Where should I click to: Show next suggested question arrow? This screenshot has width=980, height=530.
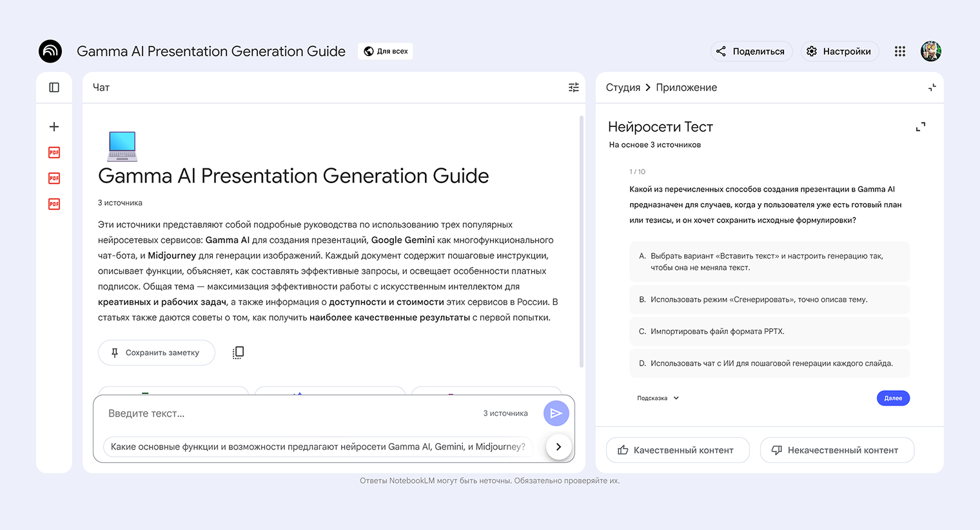(559, 447)
